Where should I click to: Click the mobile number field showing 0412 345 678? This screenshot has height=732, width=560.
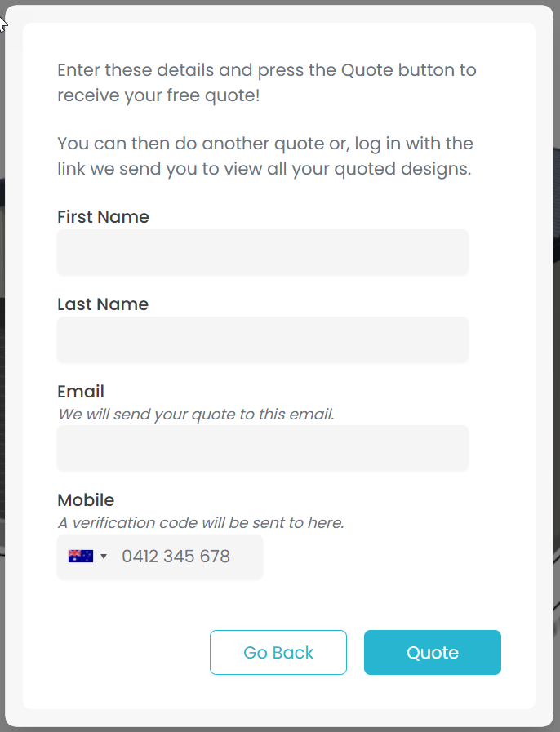[x=188, y=557]
